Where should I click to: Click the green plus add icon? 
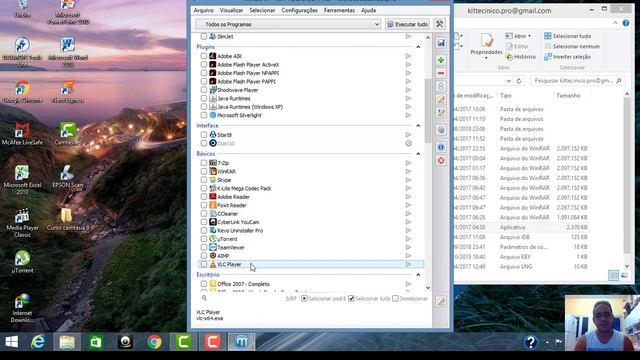click(441, 60)
